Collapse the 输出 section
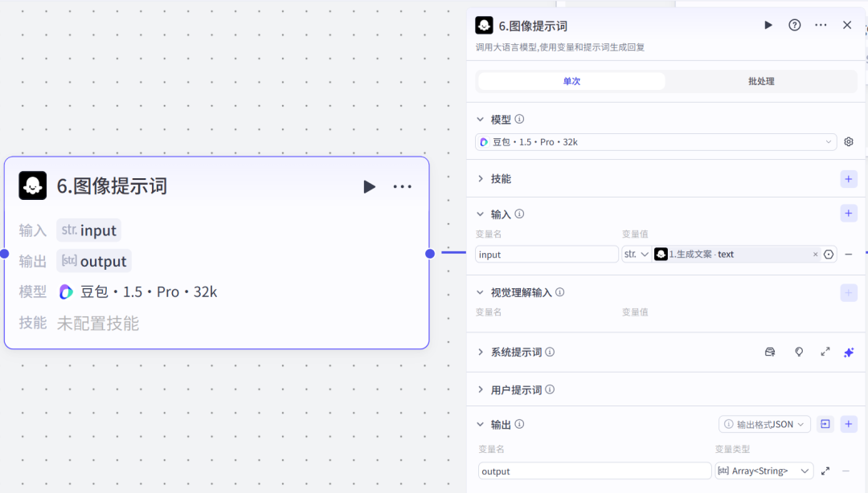868x493 pixels. pos(481,425)
